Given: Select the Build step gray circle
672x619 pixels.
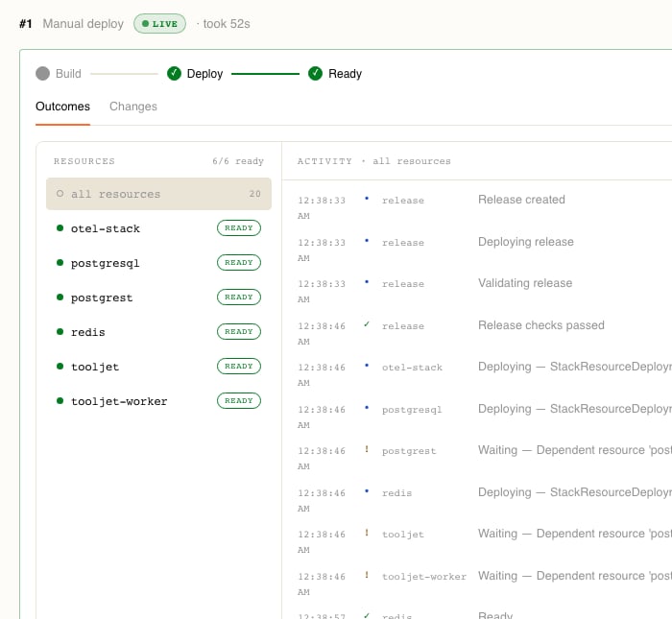Looking at the screenshot, I should click(42, 74).
